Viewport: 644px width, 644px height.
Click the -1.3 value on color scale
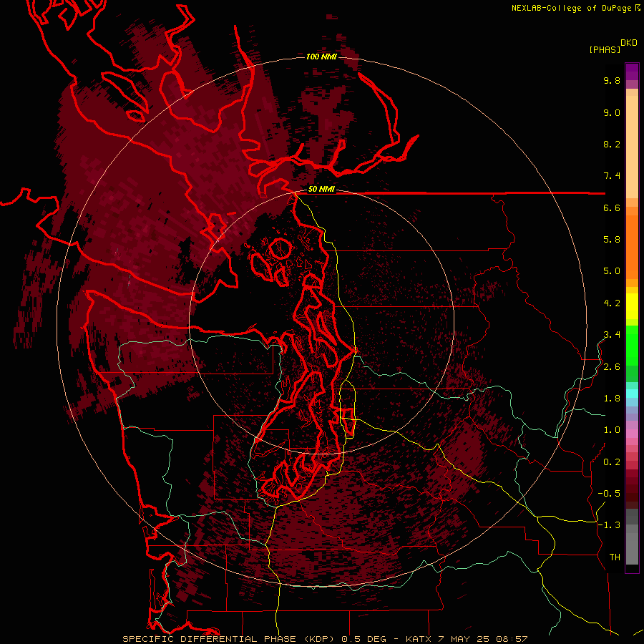coord(609,525)
